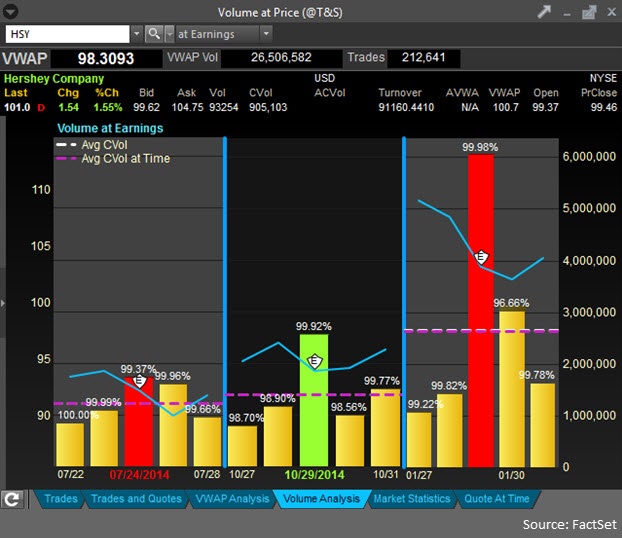The image size is (622, 538).
Task: Click the red D indicator next to Last
Action: click(41, 108)
